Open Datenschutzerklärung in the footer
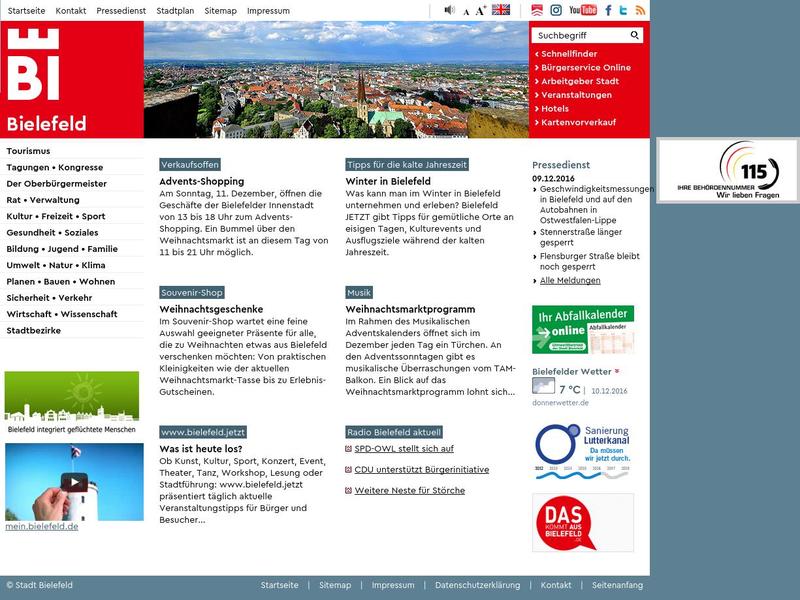800x600 pixels. point(478,585)
